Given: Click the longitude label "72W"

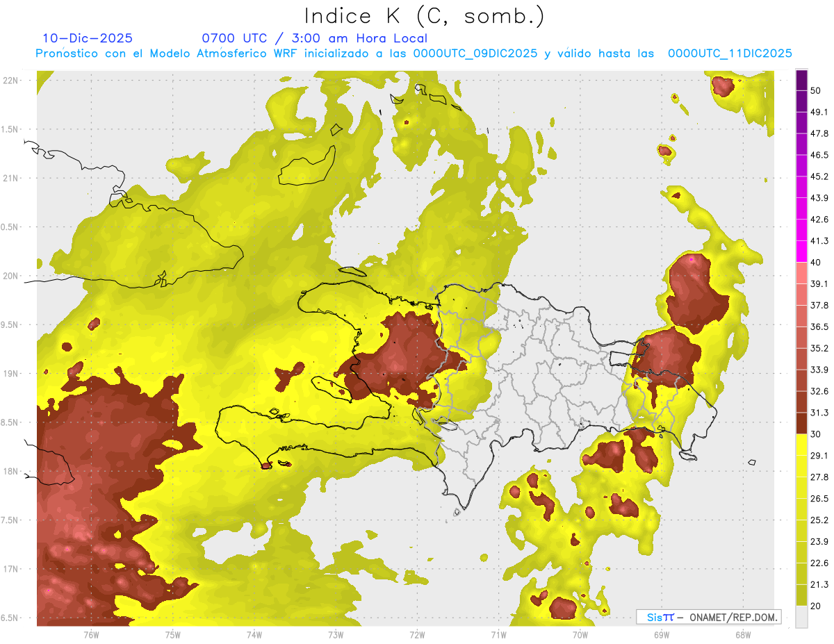Looking at the screenshot, I should [417, 634].
